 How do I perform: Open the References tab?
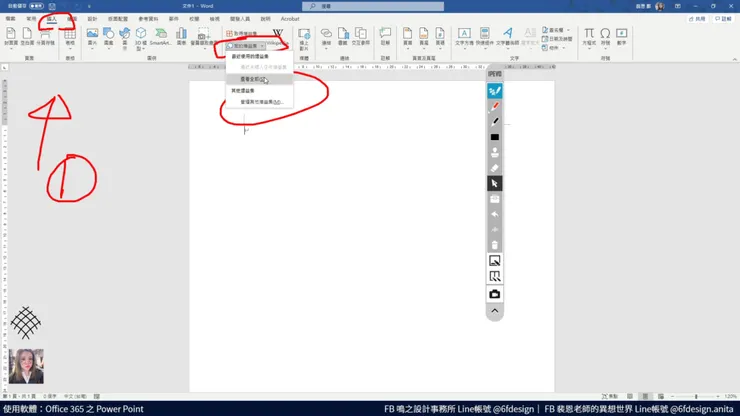click(x=148, y=19)
